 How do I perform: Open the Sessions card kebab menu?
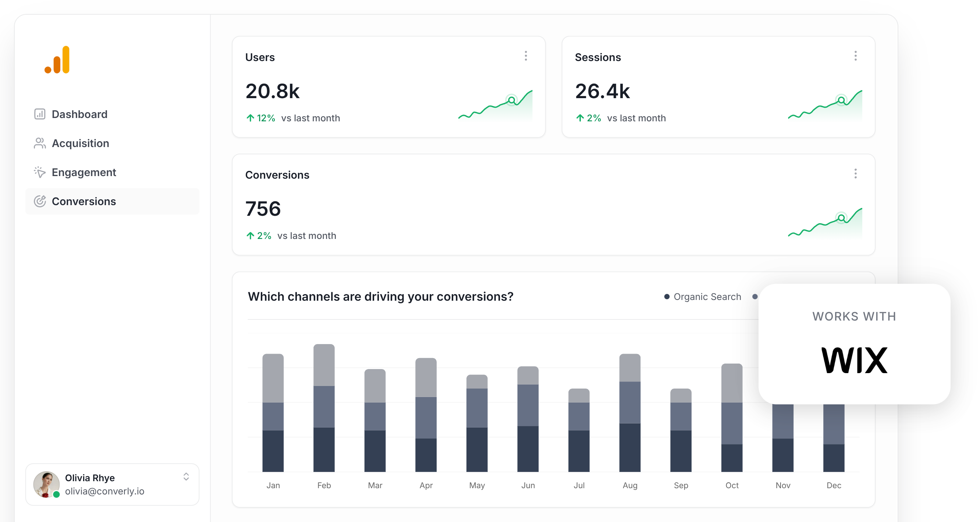[x=856, y=56]
